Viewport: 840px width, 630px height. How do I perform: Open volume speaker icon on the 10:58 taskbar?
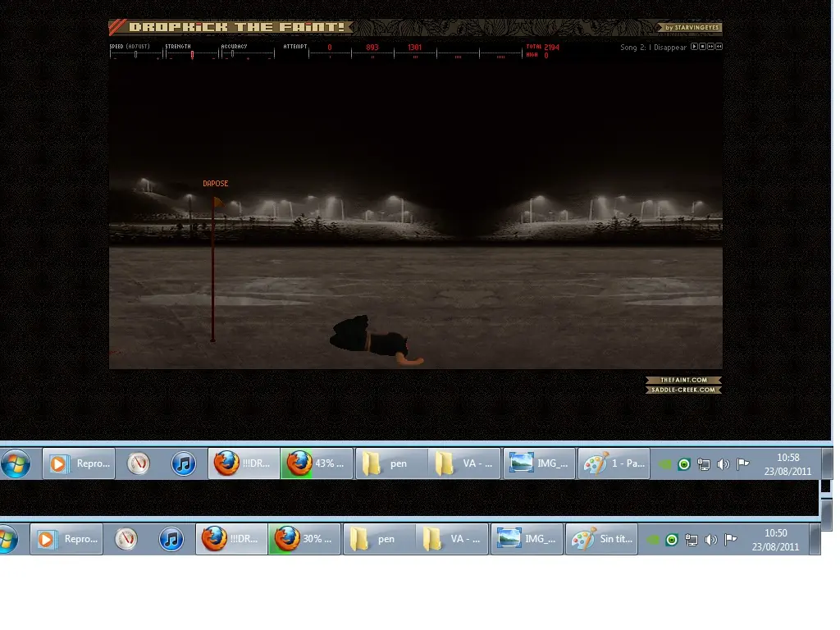[x=724, y=464]
